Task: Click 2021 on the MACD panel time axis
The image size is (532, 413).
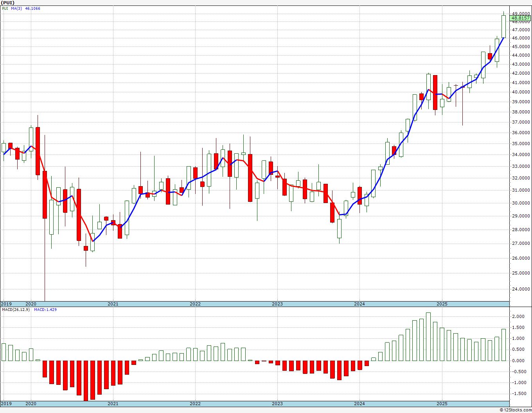Action: [113, 404]
